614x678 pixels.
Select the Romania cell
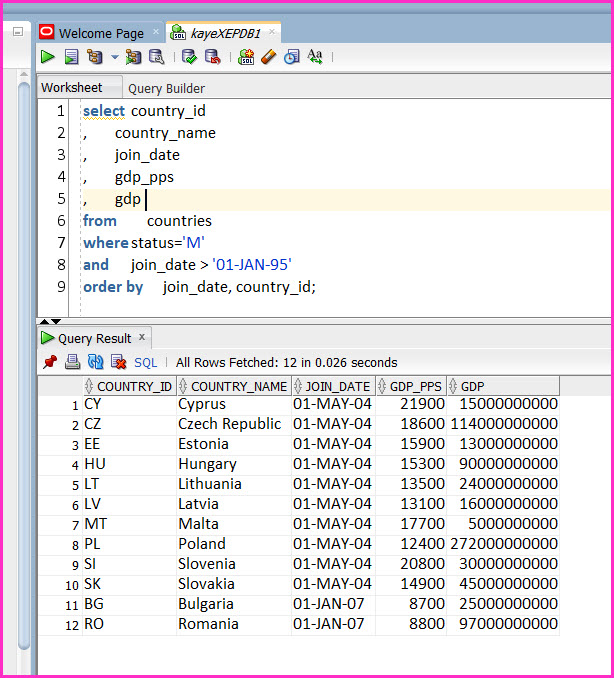pos(234,624)
